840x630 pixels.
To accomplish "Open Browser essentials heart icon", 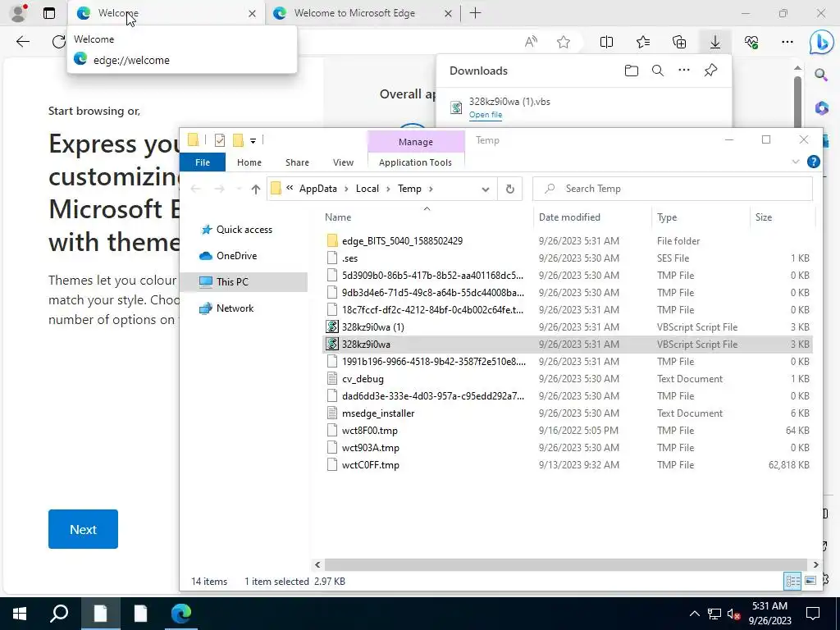I will pos(751,42).
